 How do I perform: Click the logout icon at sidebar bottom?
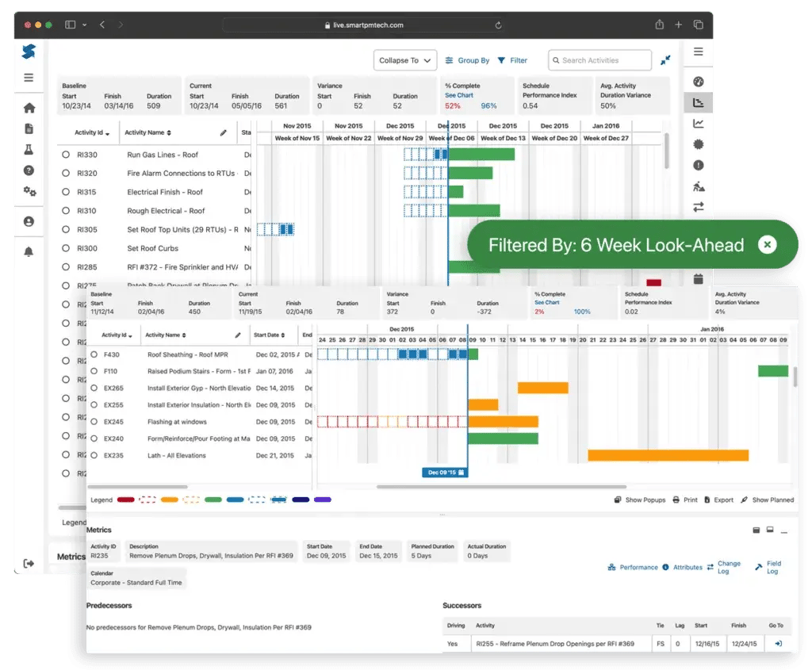(29, 563)
